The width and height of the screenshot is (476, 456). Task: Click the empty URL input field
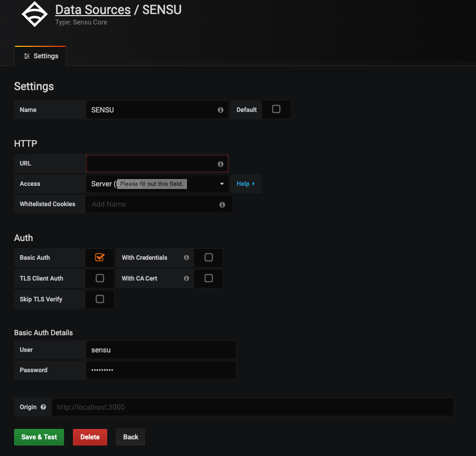157,163
